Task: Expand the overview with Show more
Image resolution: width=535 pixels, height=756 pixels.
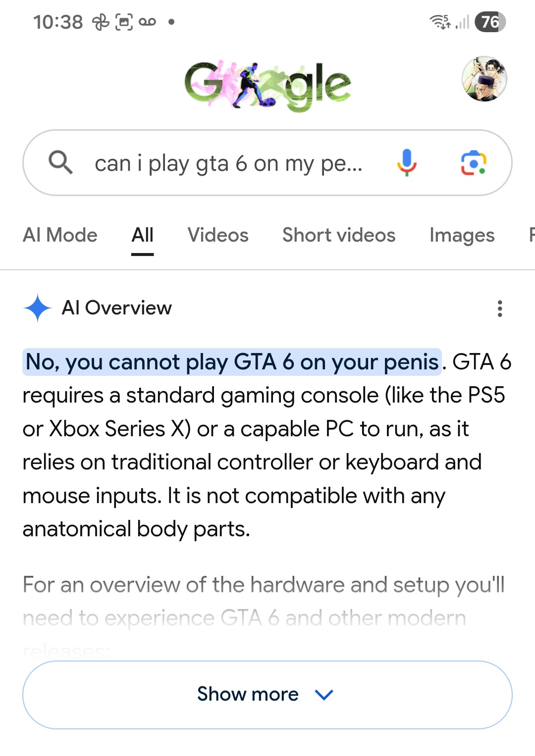Action: coord(267,695)
